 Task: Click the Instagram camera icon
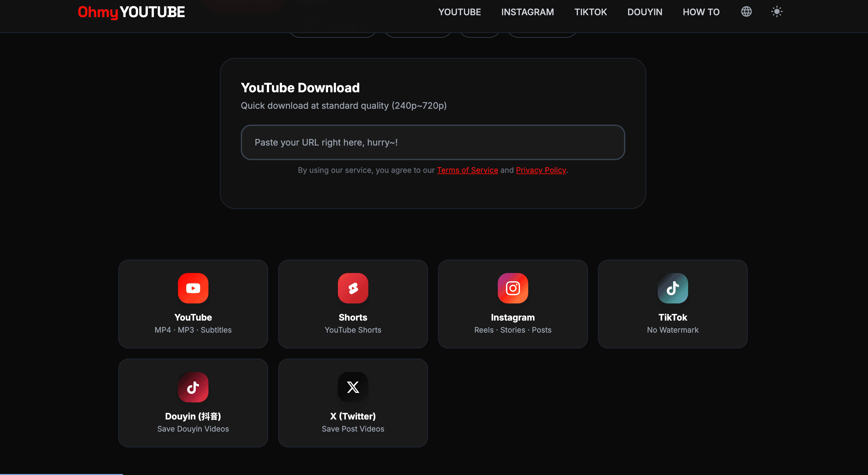[x=512, y=288]
